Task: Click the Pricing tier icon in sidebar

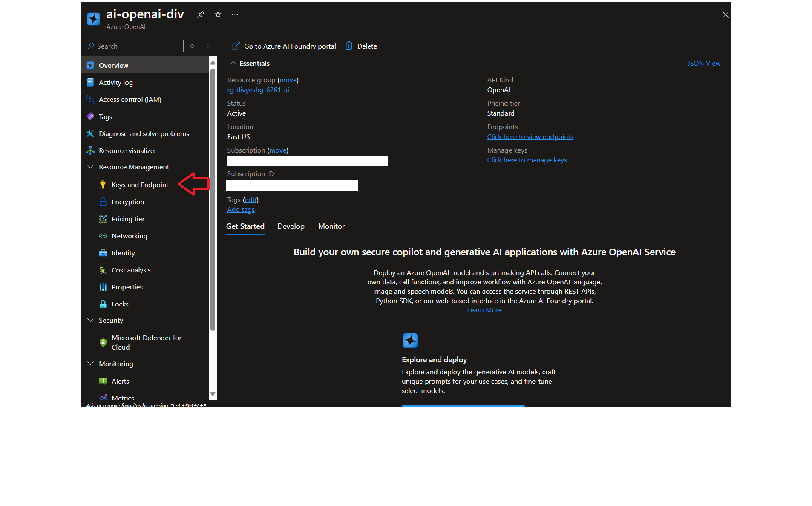Action: point(103,219)
